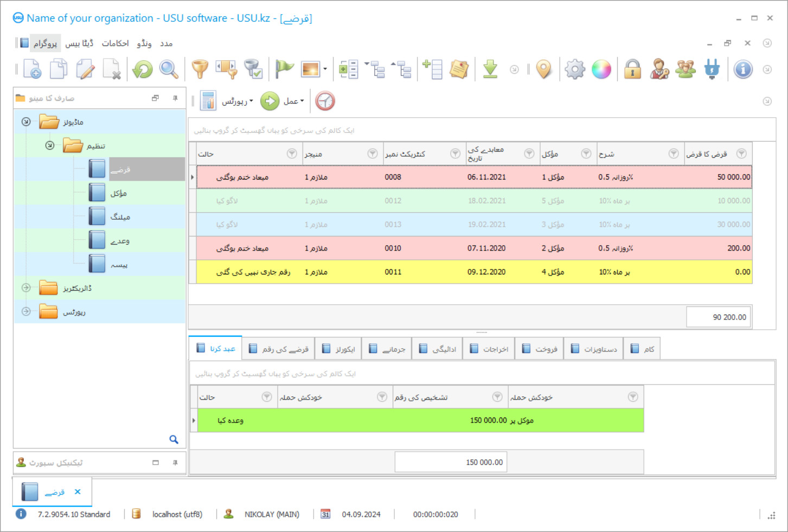Toggle the pin on the user menu panel
788x532 pixels.
[175, 98]
